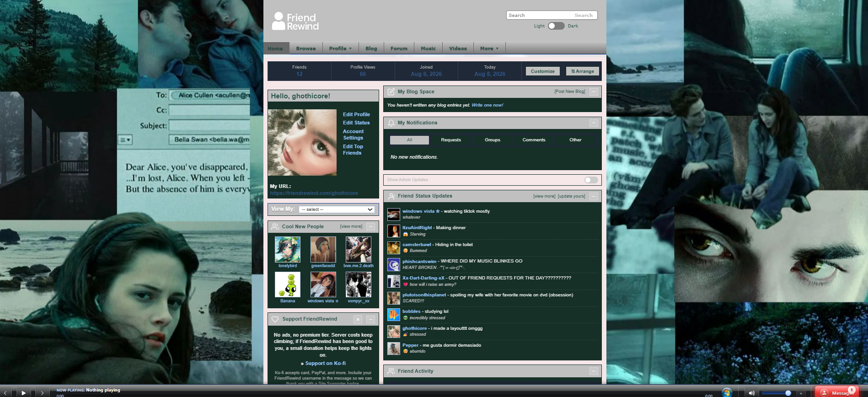Viewport: 868px width, 397px height.
Task: Open Xx-Dart-Darling-xX's status avatar
Action: [x=394, y=281]
